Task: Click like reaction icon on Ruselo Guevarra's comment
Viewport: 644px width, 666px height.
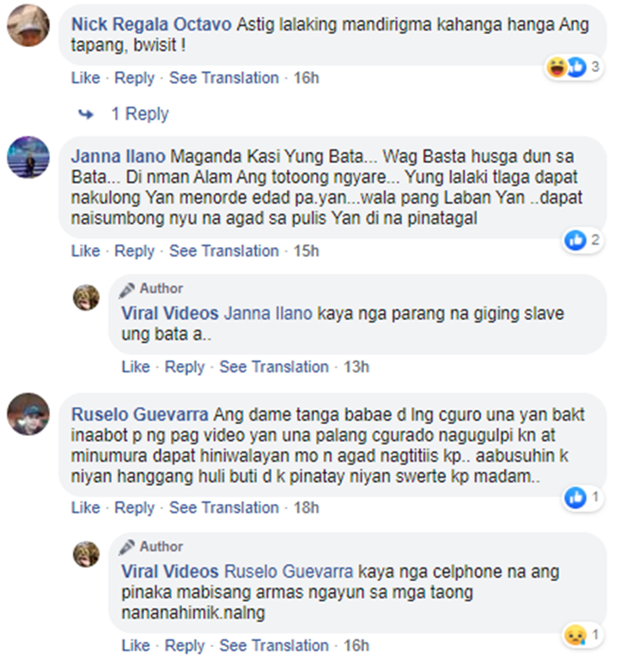Action: pos(575,498)
